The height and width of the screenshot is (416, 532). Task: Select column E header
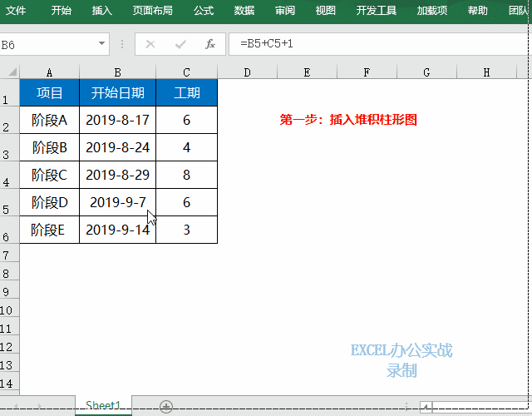307,72
